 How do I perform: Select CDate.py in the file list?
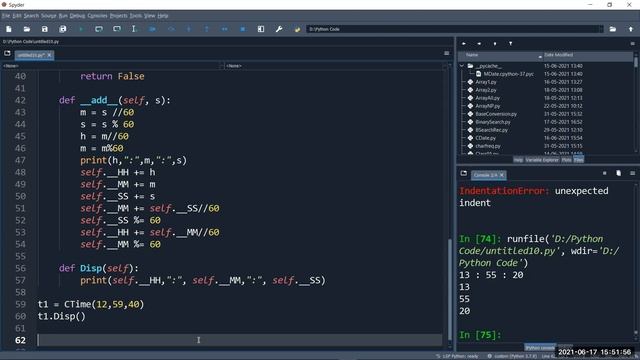(x=485, y=138)
